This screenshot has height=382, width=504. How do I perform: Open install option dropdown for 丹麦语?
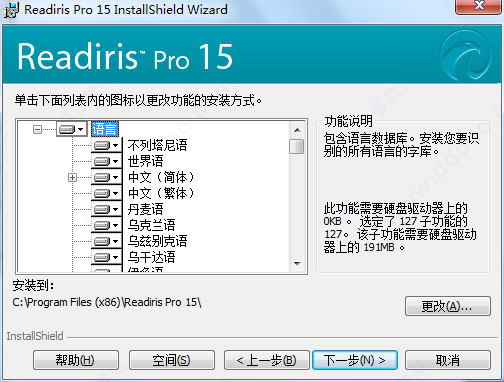107,209
